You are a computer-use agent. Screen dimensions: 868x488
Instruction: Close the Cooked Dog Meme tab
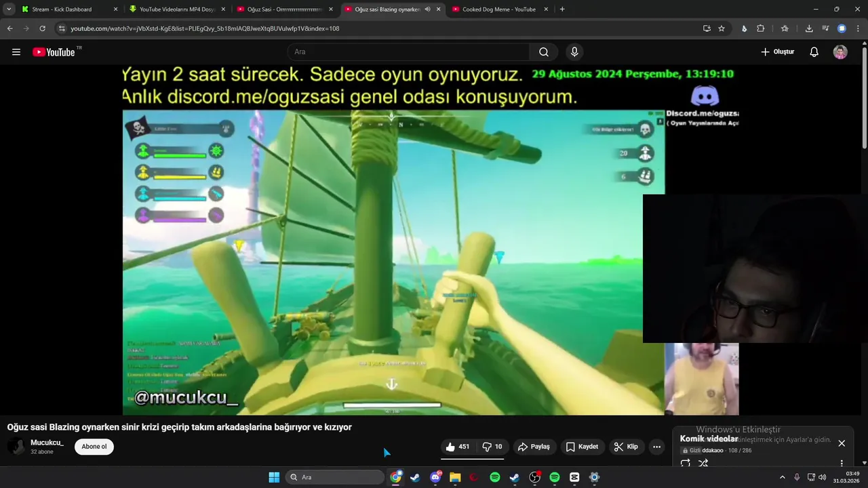(546, 9)
